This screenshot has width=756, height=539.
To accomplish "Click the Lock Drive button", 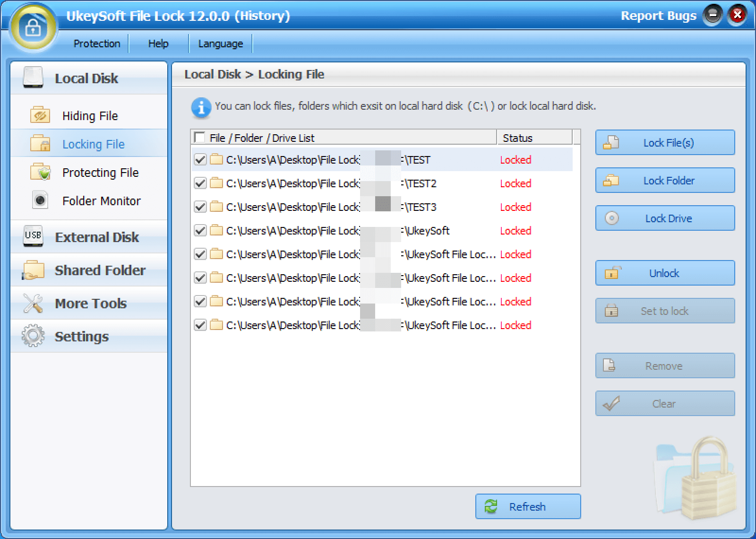I will click(665, 218).
